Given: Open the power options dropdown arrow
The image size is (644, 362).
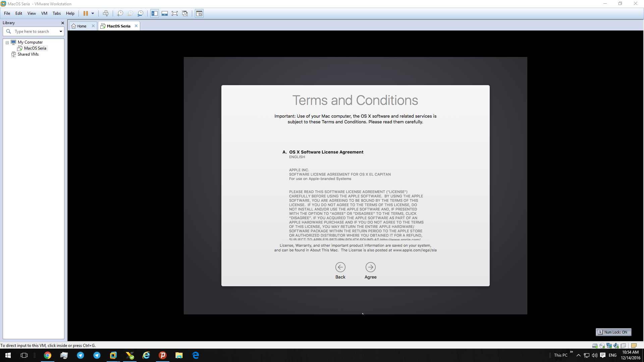Looking at the screenshot, I should 93,13.
